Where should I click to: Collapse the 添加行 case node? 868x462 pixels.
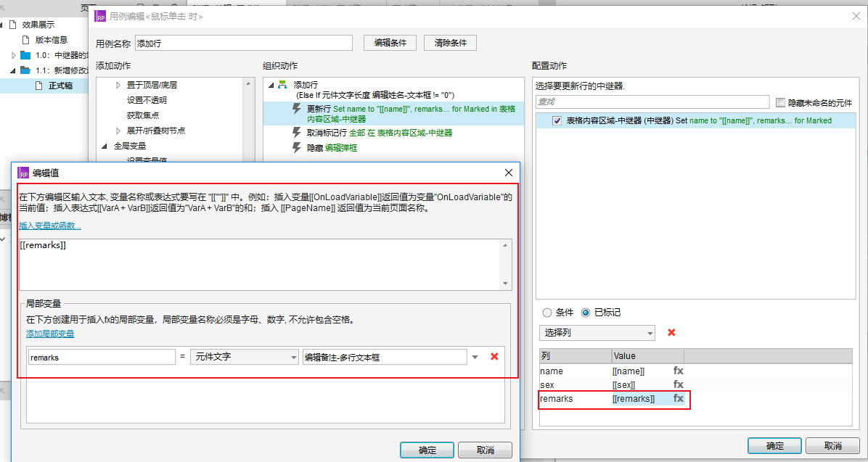(x=271, y=85)
